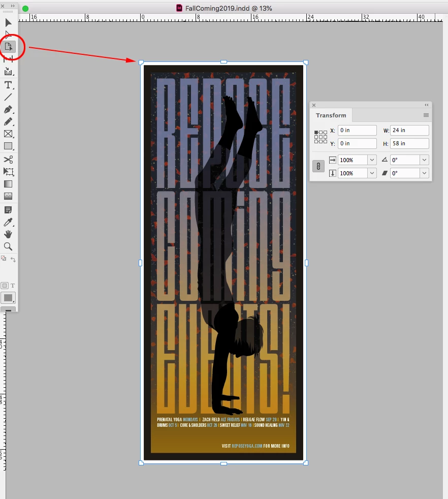Click the "PRENATAL YOGA MONDAYS" text line
This screenshot has width=448, height=499.
[177, 419]
